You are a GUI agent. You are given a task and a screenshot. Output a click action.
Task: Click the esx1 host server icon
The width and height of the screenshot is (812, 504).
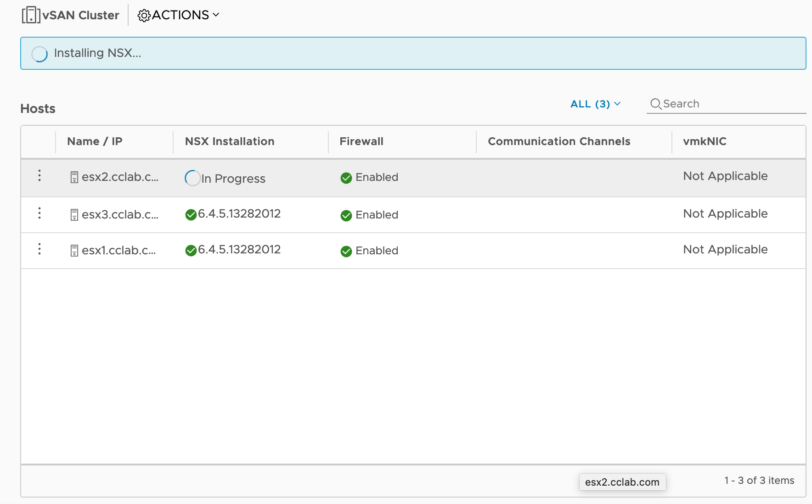coord(74,251)
